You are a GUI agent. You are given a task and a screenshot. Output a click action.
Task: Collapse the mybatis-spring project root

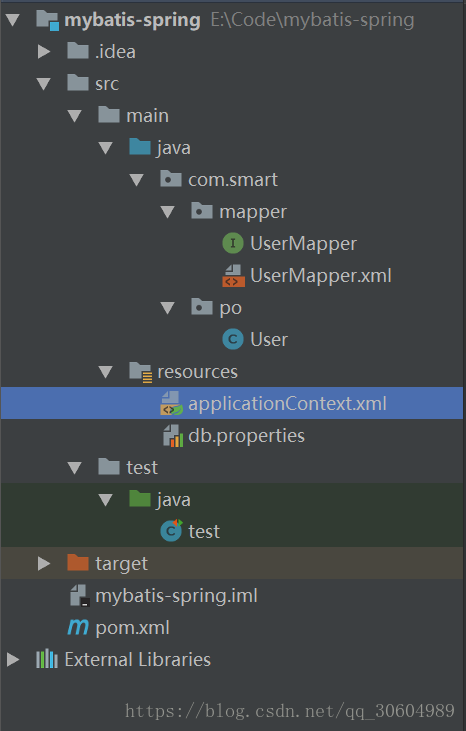(x=13, y=20)
